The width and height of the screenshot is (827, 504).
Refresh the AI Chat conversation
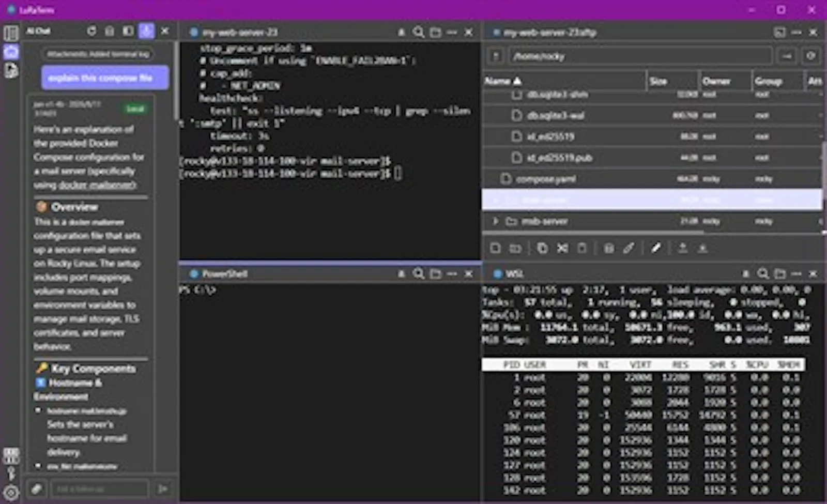click(x=91, y=31)
